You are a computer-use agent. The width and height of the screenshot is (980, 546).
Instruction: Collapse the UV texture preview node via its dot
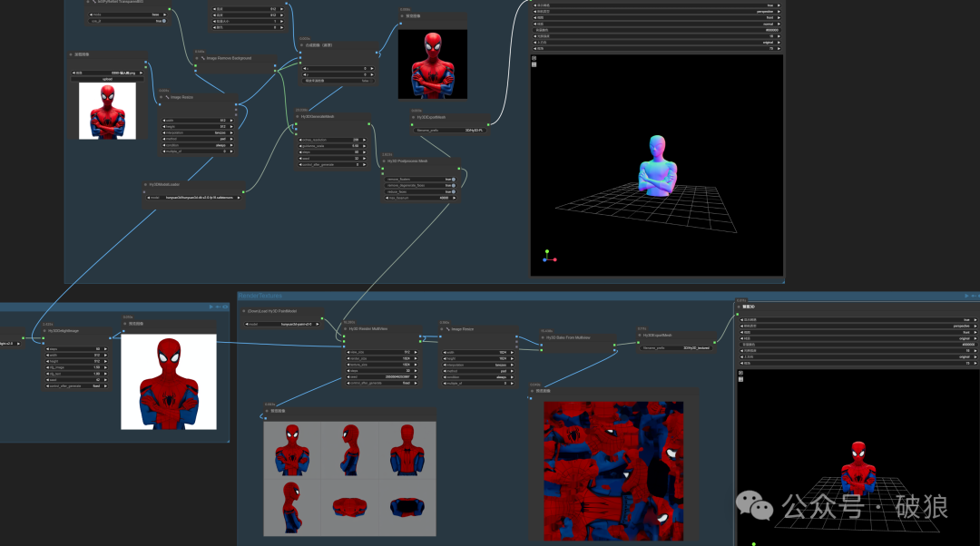[533, 391]
